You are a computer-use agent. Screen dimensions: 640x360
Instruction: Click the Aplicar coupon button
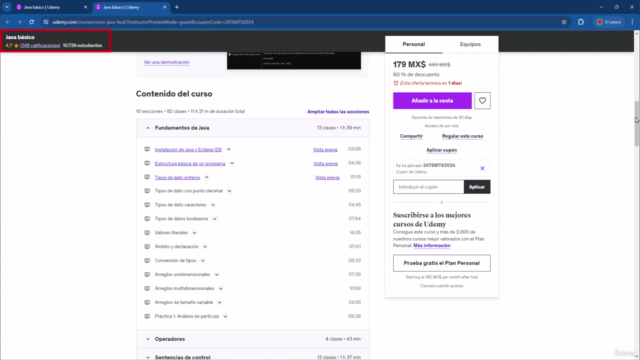click(x=477, y=187)
